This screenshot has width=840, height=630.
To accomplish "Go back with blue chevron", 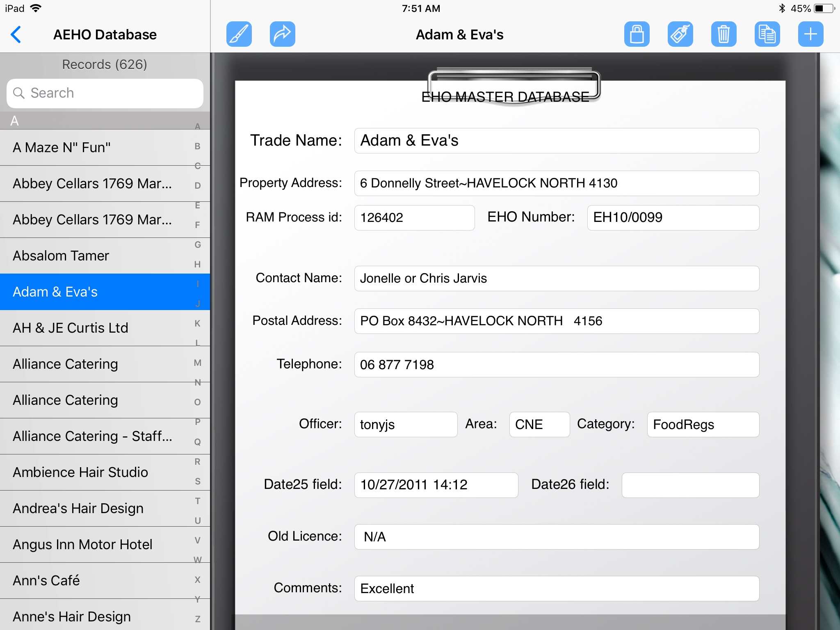I will point(16,34).
